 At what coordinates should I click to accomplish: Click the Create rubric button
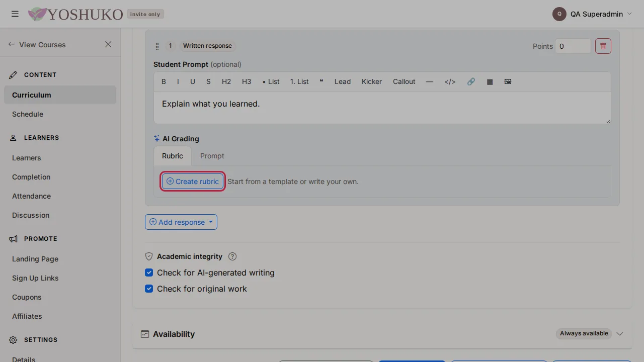(193, 182)
